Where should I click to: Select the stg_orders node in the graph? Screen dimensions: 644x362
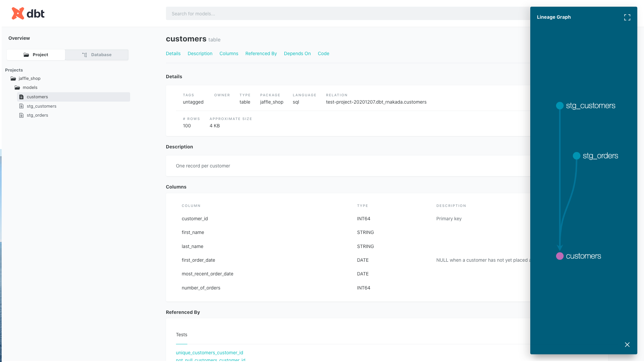point(576,156)
